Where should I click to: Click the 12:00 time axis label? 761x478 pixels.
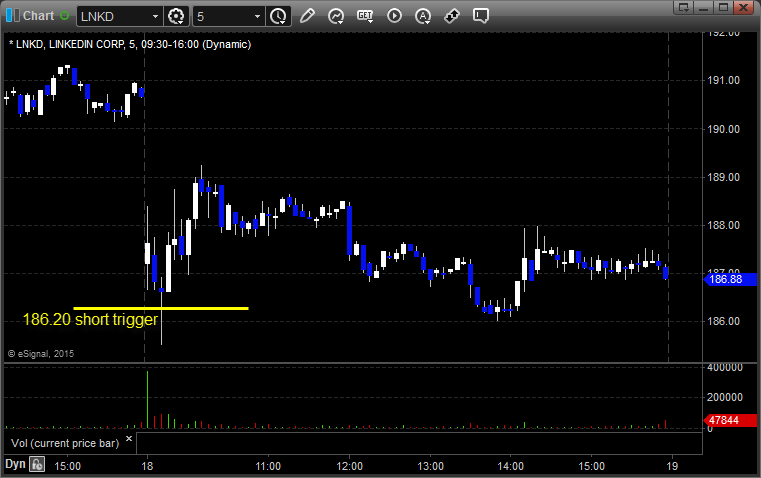coord(349,466)
